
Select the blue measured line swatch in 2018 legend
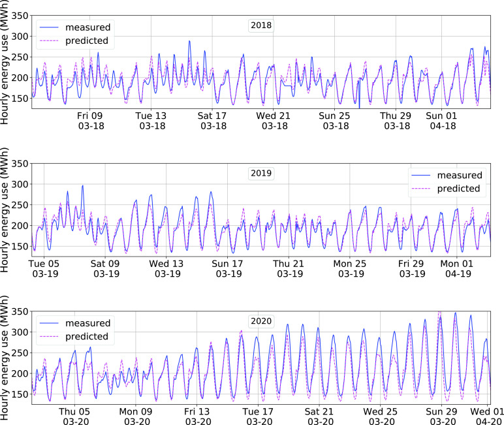tap(48, 27)
